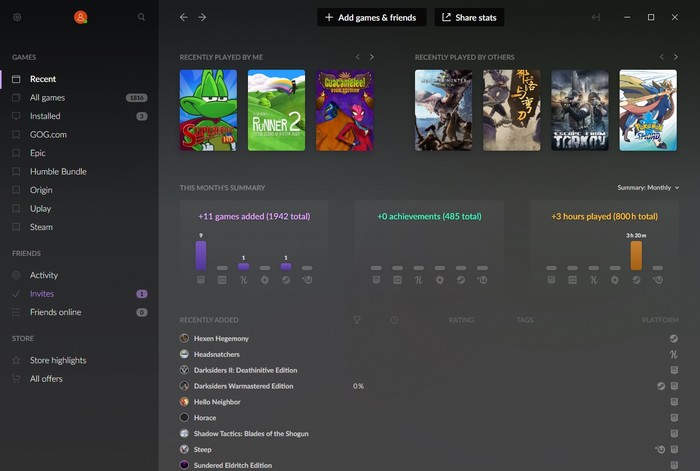
Task: Show previous Recently Played By Others games
Action: (662, 57)
